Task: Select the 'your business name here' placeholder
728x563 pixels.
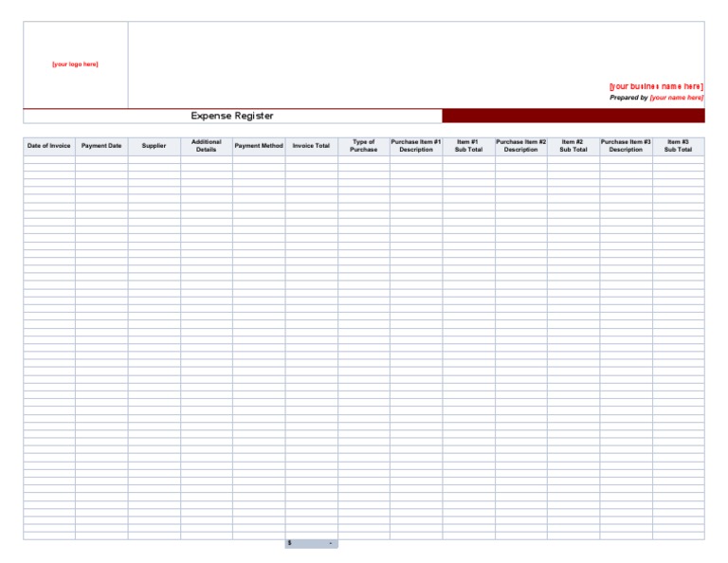Action: pyautogui.click(x=657, y=86)
